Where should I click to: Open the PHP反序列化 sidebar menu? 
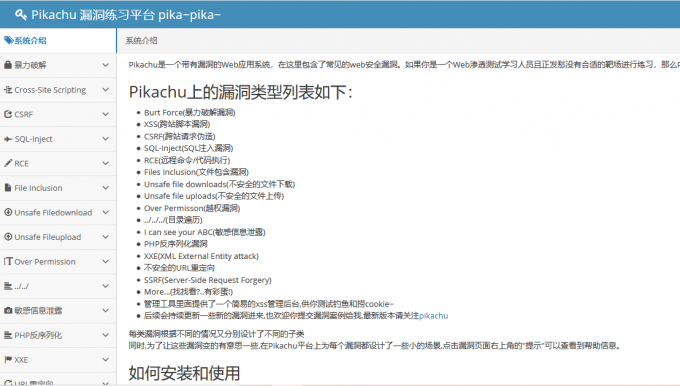[x=58, y=335]
